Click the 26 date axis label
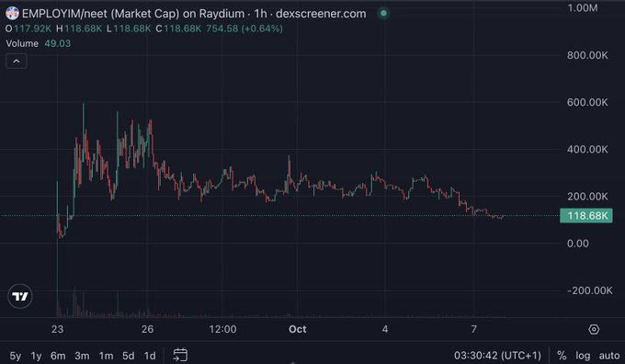The image size is (625, 364). click(x=147, y=329)
